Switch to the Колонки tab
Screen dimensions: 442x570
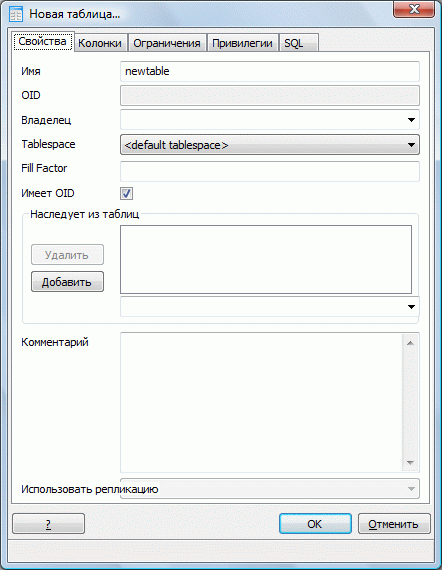click(100, 43)
